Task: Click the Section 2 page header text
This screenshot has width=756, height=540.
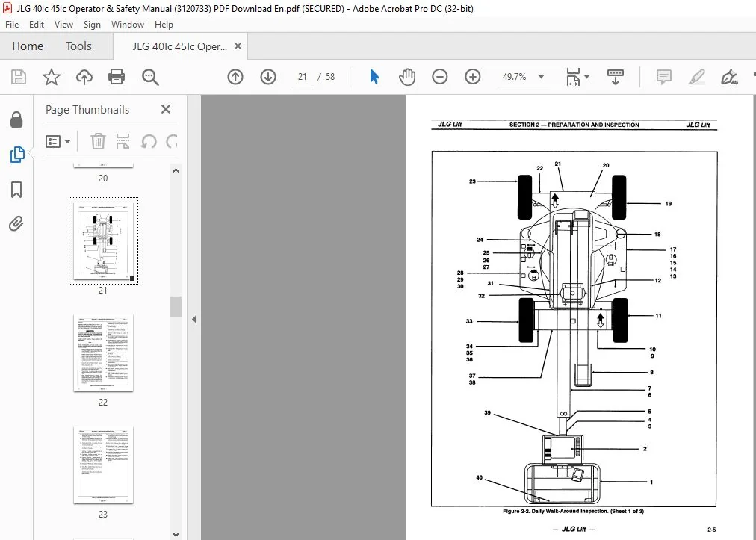Action: [574, 125]
